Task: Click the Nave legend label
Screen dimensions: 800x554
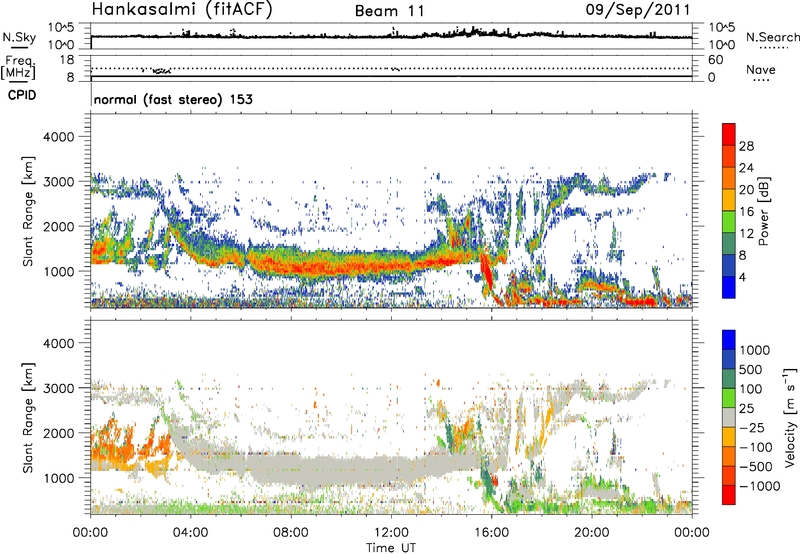Action: [x=761, y=69]
